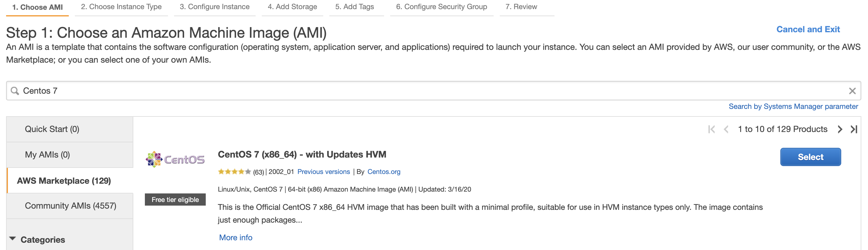Screen dimensions: 868x250
Task: Open the Centos.org vendor link
Action: coord(384,172)
